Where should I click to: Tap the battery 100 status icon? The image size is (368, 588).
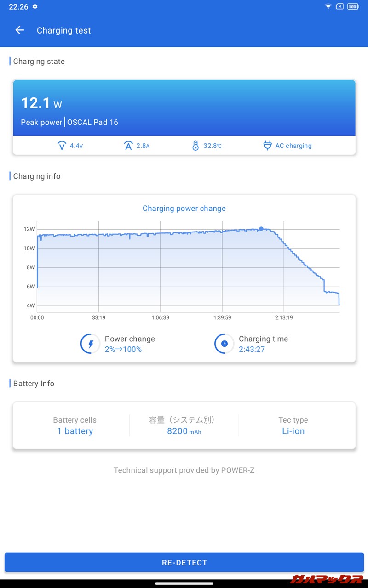(x=353, y=6)
